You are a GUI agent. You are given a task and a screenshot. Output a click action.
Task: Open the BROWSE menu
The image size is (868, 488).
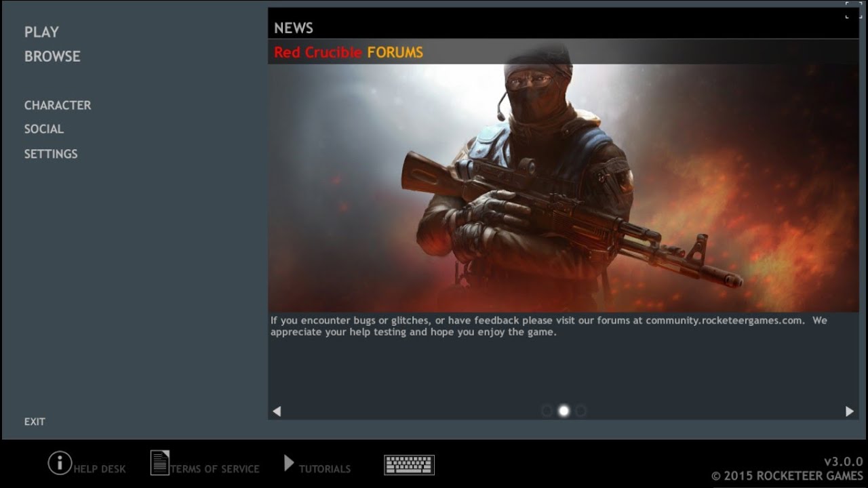point(52,56)
